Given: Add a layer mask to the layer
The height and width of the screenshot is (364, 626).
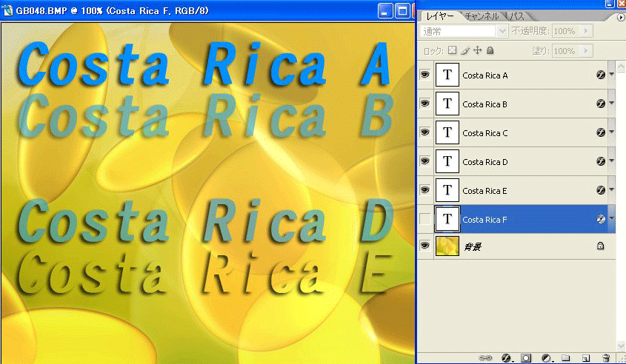Looking at the screenshot, I should (x=526, y=357).
